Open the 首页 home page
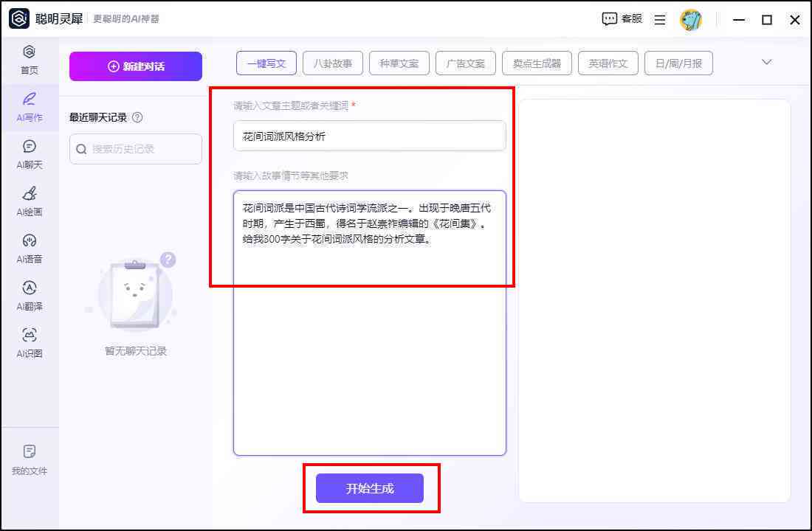812x531 pixels. click(29, 60)
